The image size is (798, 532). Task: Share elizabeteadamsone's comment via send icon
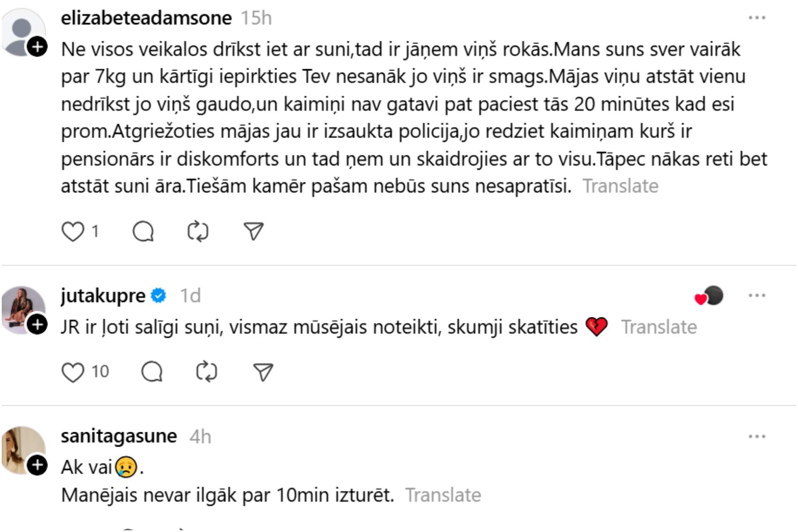(x=254, y=231)
